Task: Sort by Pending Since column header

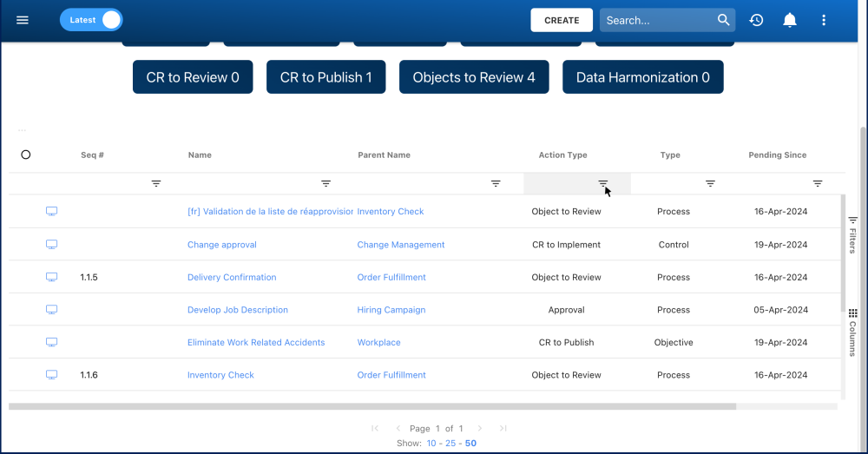Action: [777, 155]
